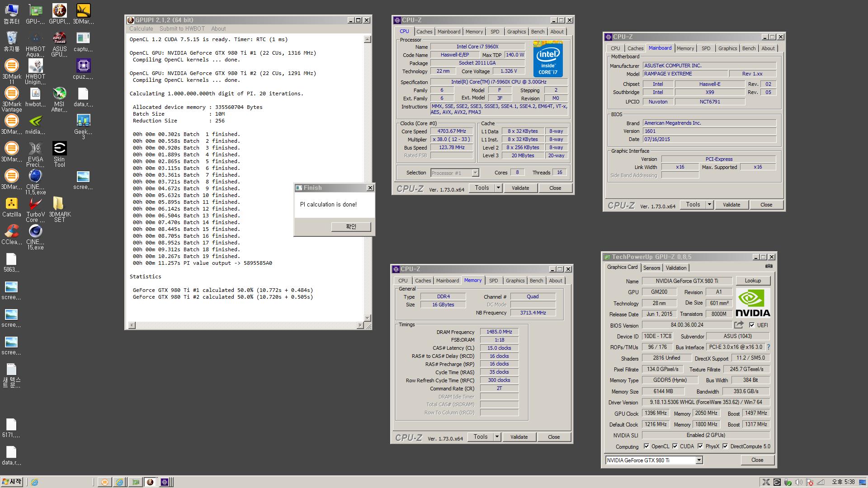This screenshot has height=488, width=868.
Task: Open the 3DMark 11 desktop icon
Action: [12, 71]
